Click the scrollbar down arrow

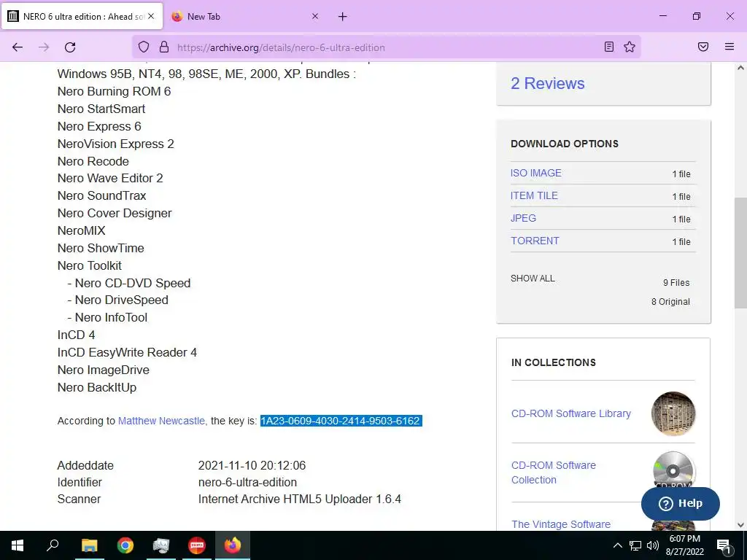(x=740, y=525)
